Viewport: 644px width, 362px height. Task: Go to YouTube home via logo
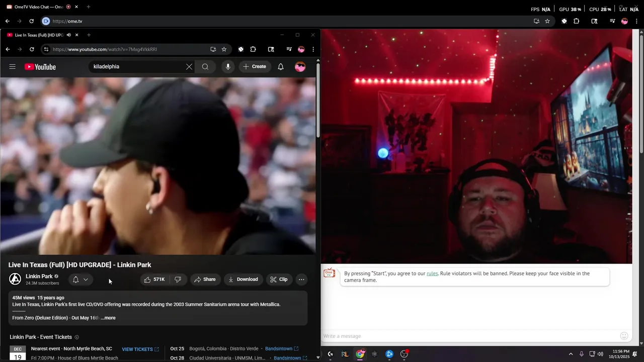click(x=40, y=67)
